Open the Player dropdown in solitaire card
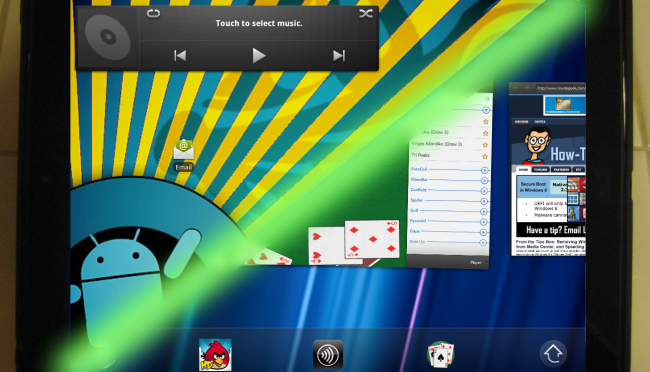650x372 pixels. click(478, 263)
